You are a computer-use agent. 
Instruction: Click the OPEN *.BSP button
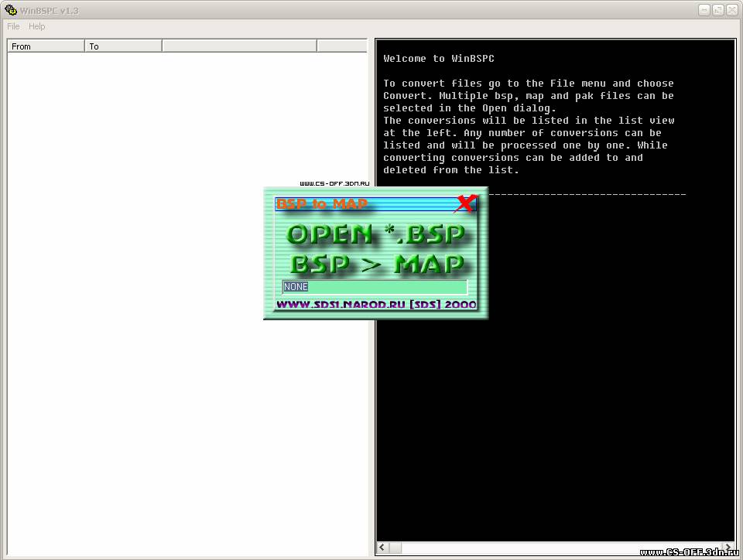click(x=376, y=234)
